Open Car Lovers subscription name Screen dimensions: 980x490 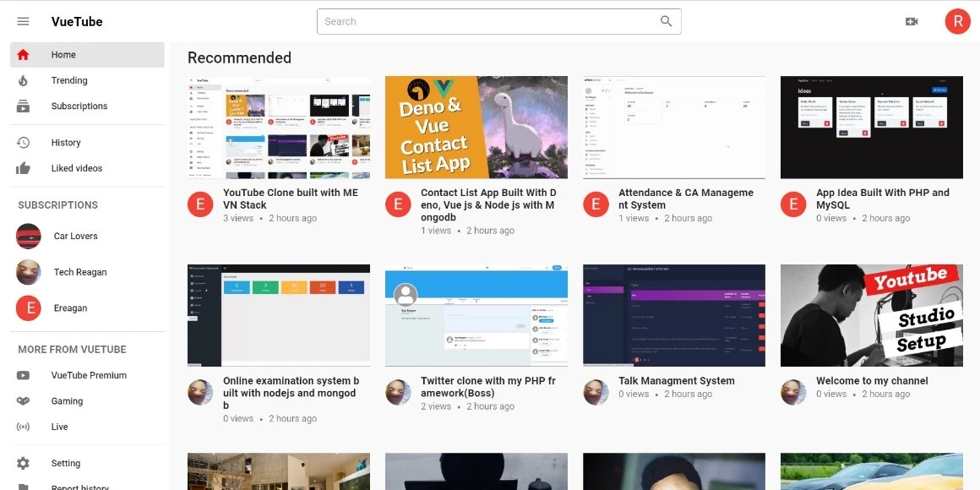[76, 237]
